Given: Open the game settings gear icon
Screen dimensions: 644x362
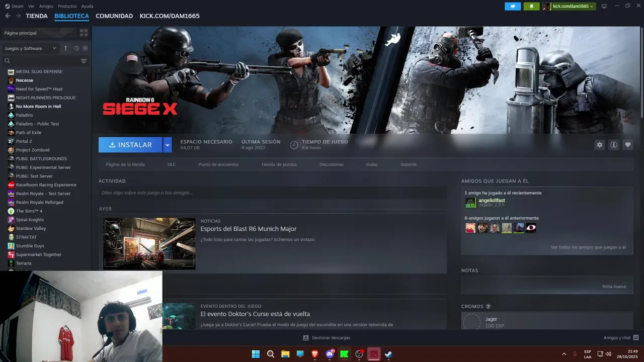Looking at the screenshot, I should (x=599, y=145).
